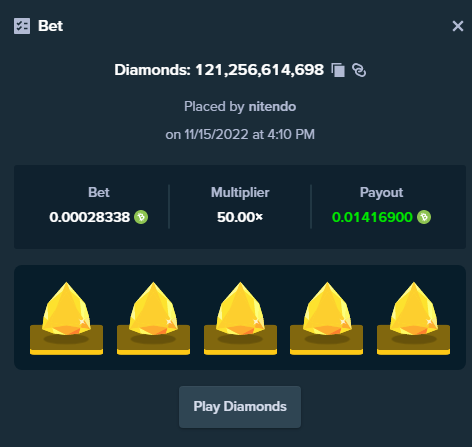Click the Multiplier label

tap(240, 192)
